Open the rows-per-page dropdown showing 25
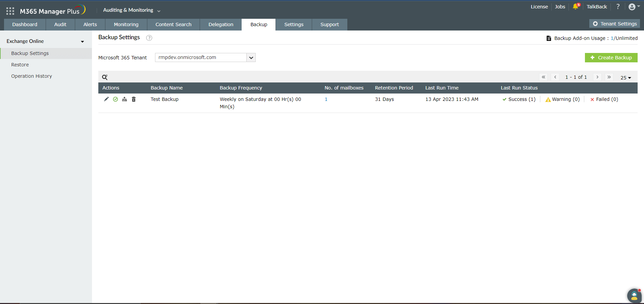Screen dimensions: 644x304 tap(626, 78)
